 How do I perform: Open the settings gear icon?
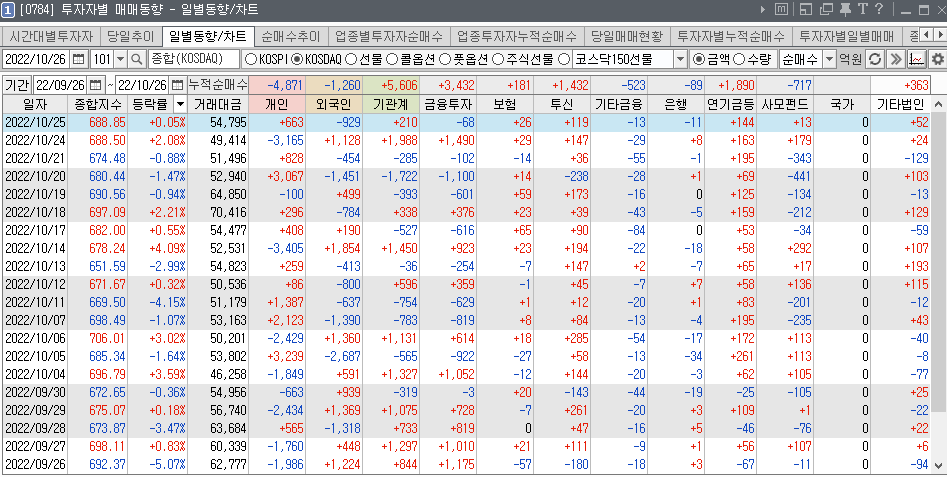[x=936, y=59]
